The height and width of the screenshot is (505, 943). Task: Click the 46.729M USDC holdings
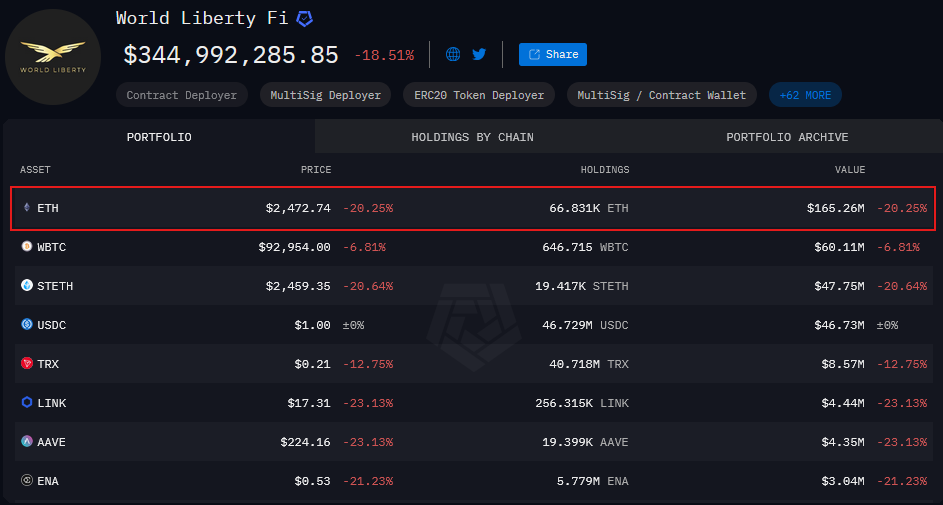585,325
